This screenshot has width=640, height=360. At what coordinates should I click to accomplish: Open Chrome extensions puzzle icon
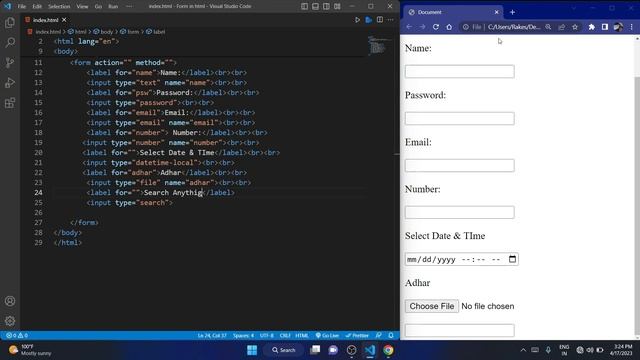tap(591, 27)
